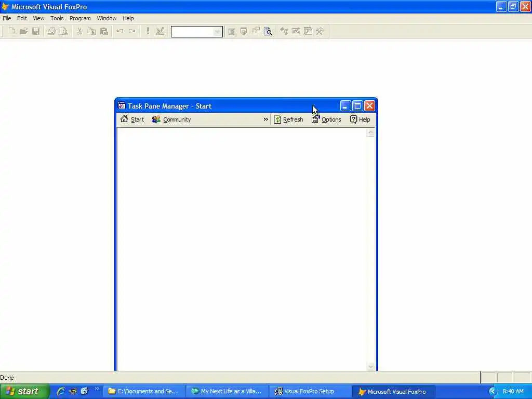The height and width of the screenshot is (399, 532).
Task: Open the View menu
Action: tap(38, 18)
